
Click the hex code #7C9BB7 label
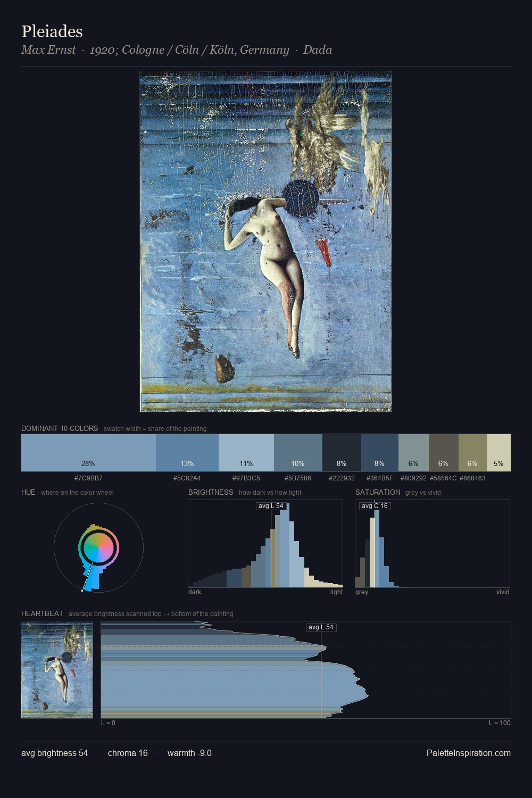pos(88,478)
